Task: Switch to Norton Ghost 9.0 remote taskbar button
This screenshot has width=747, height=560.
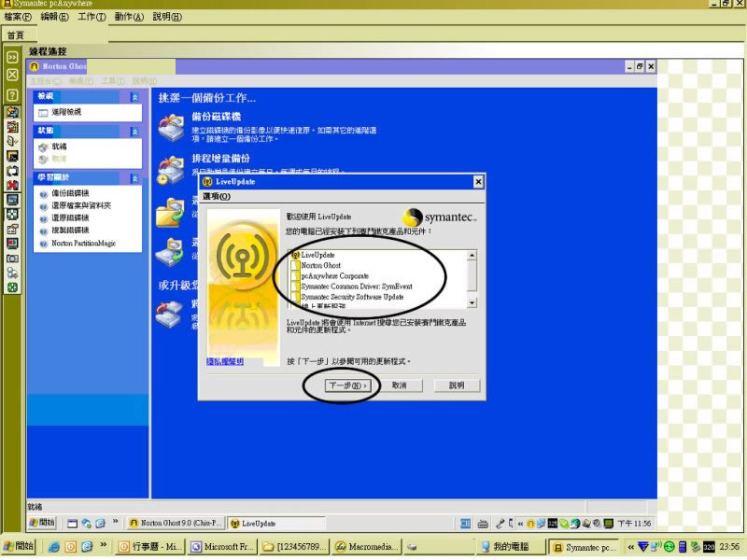Action: click(176, 524)
